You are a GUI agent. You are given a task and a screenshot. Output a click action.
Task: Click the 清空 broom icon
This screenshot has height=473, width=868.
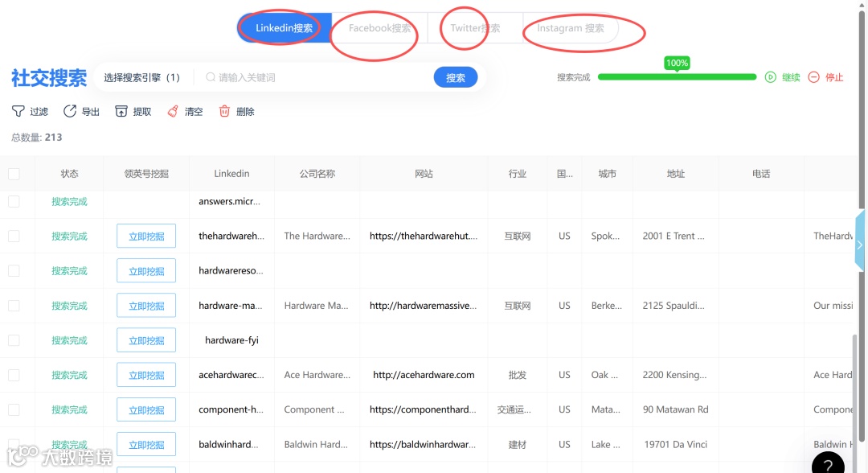pos(173,111)
